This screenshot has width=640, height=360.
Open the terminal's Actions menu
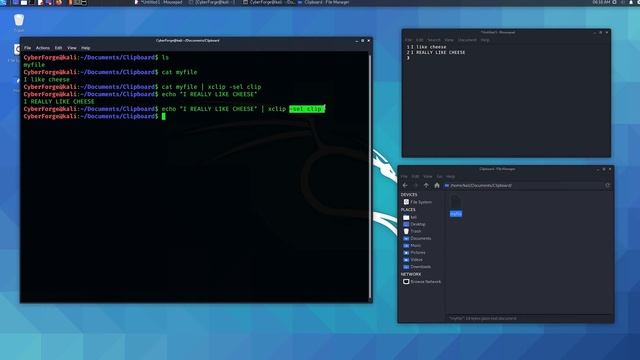click(43, 48)
